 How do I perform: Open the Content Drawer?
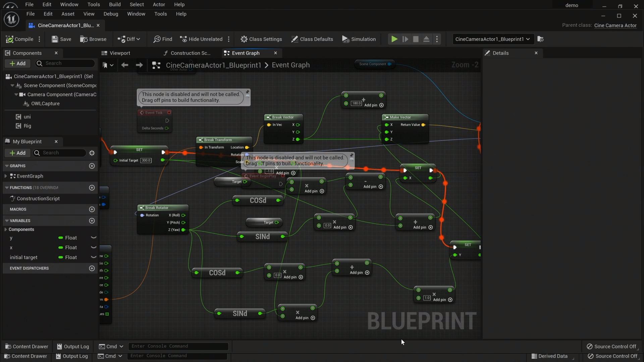click(26, 347)
